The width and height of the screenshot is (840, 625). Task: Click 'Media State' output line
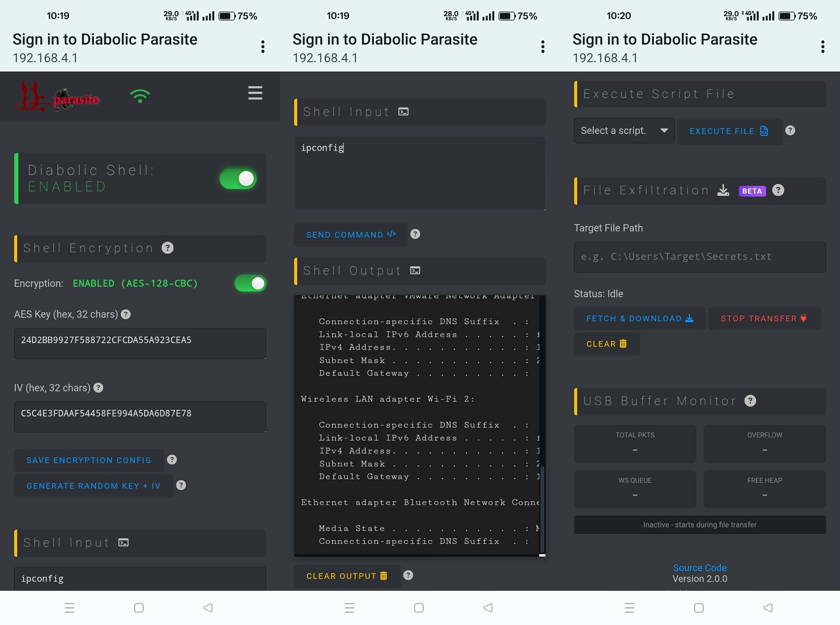click(x=429, y=528)
